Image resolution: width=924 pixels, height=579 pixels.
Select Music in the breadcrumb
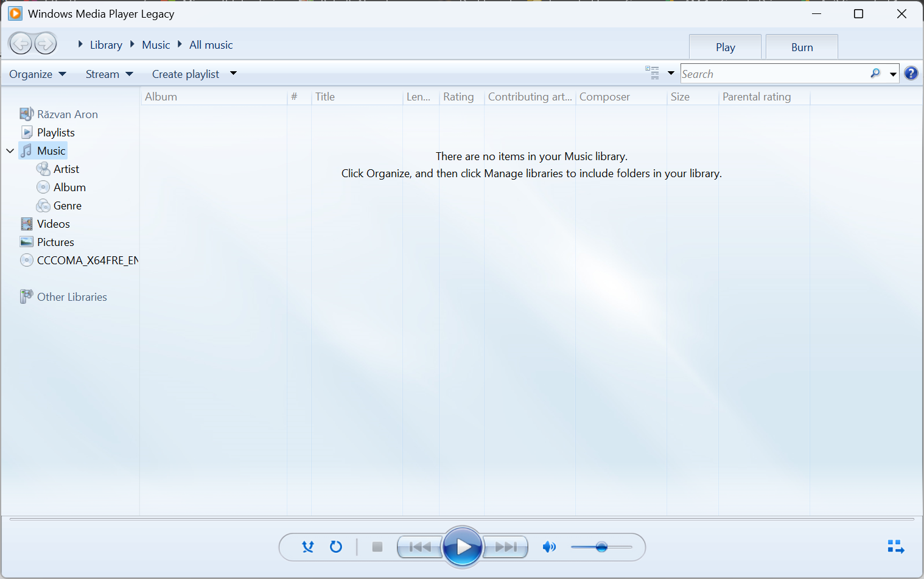(156, 44)
